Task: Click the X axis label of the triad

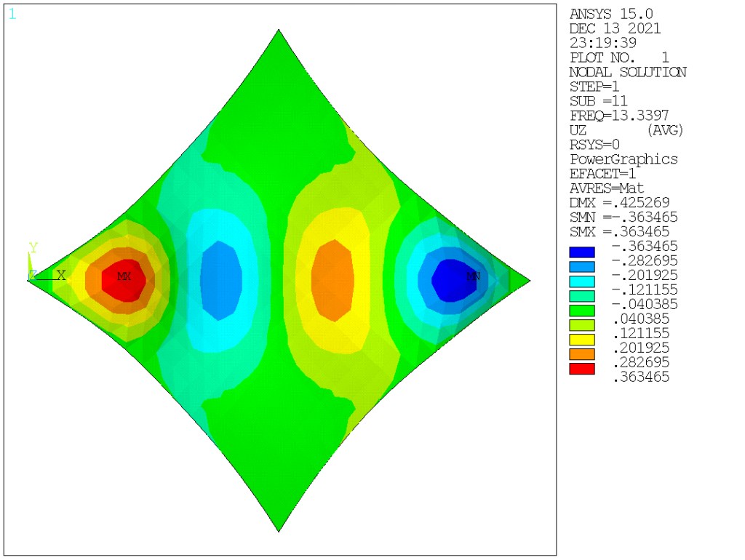Action: click(61, 276)
